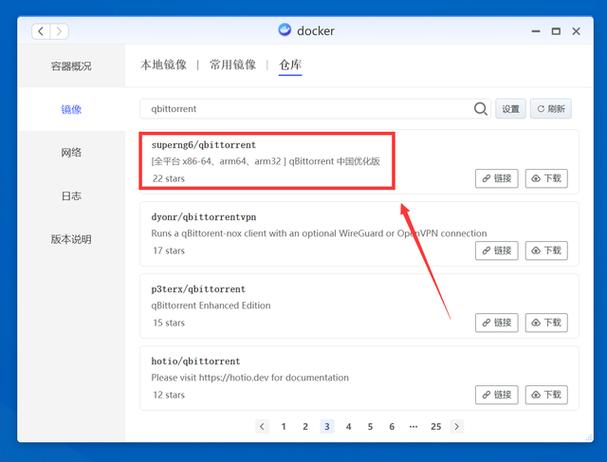
Task: Click the refresh 刷新 button
Action: 550,109
